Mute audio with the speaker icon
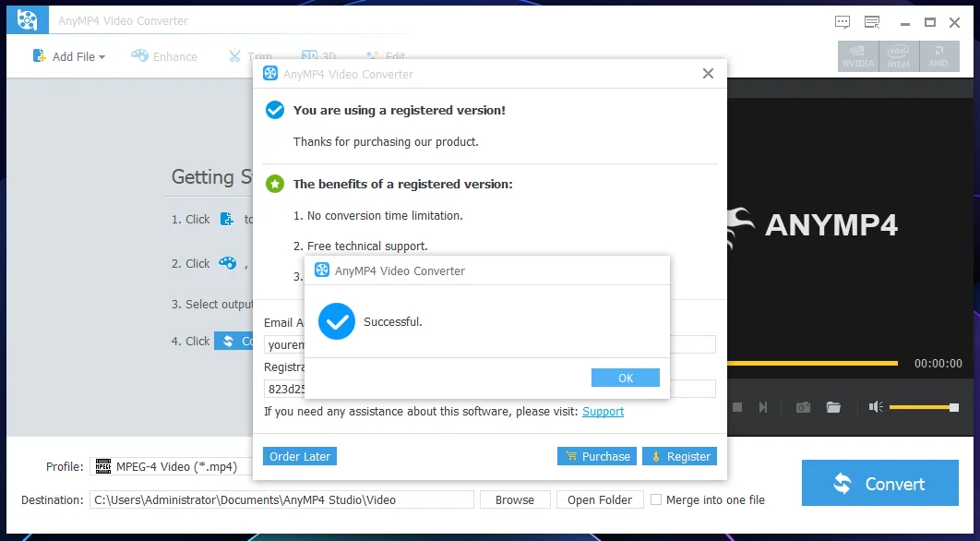The height and width of the screenshot is (541, 980). click(876, 407)
